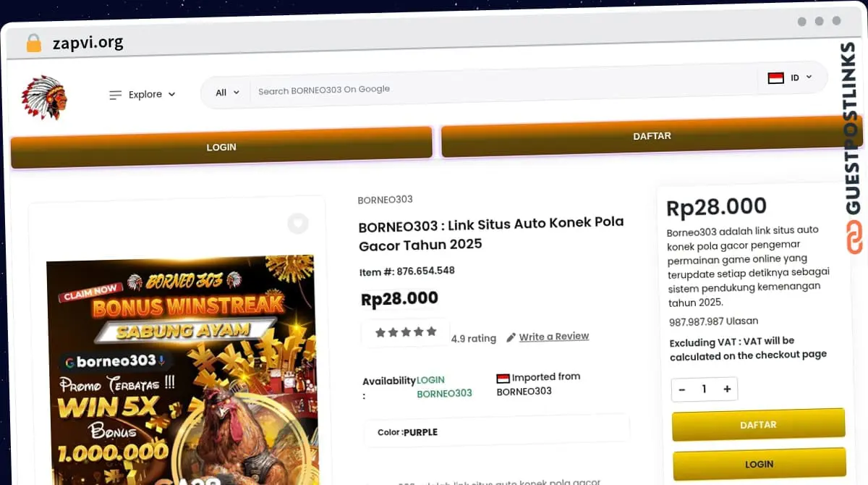Click the Explore hamburger menu icon
Viewport: 868px width, 485px height.
tap(115, 95)
